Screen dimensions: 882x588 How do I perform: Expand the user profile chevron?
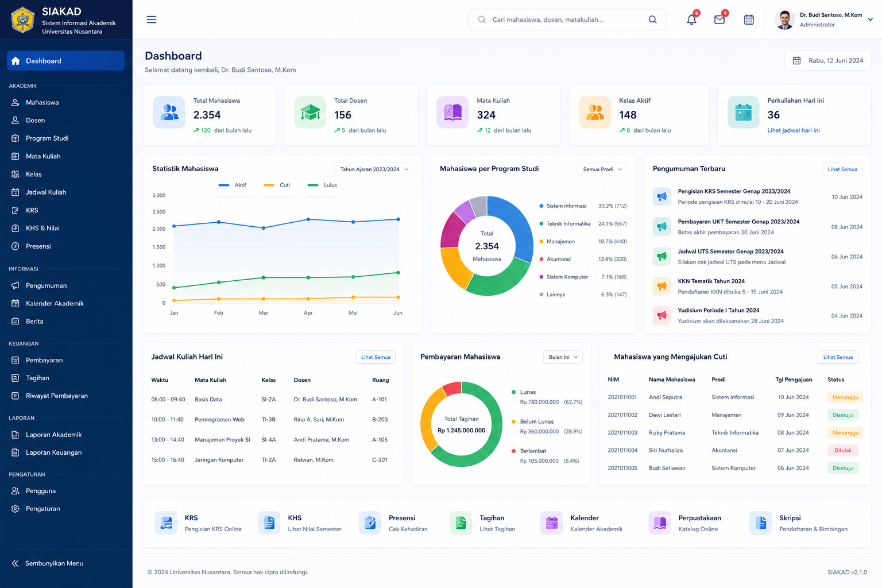(x=870, y=20)
